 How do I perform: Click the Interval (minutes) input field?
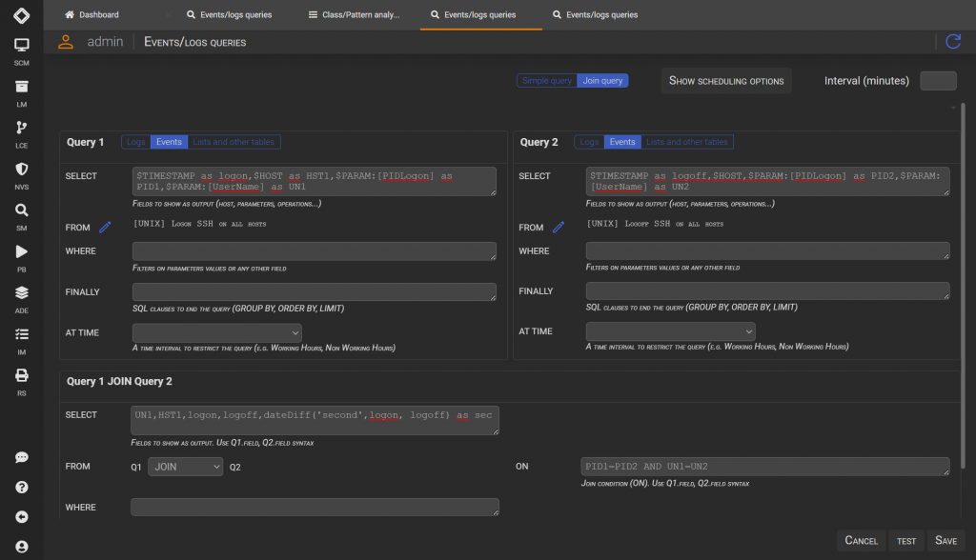(x=938, y=81)
